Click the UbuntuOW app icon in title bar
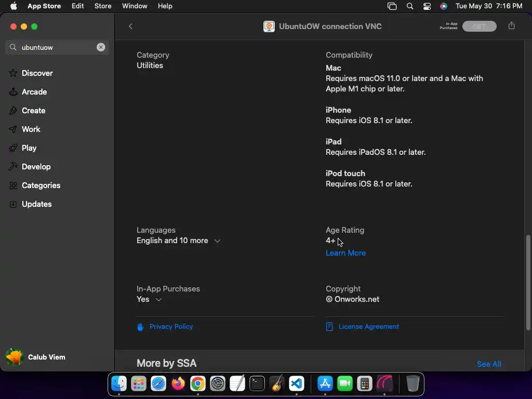Screen dimensions: 532x399 [269, 26]
